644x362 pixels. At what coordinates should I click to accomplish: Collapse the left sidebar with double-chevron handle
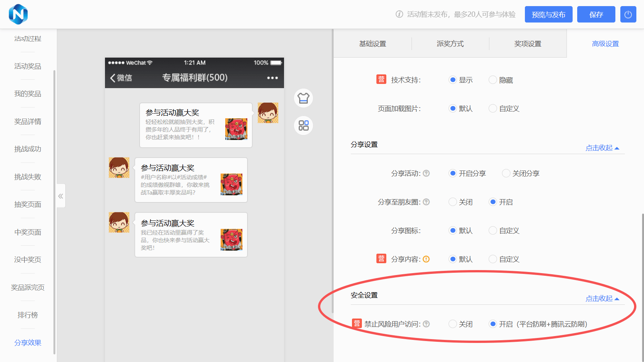(61, 196)
